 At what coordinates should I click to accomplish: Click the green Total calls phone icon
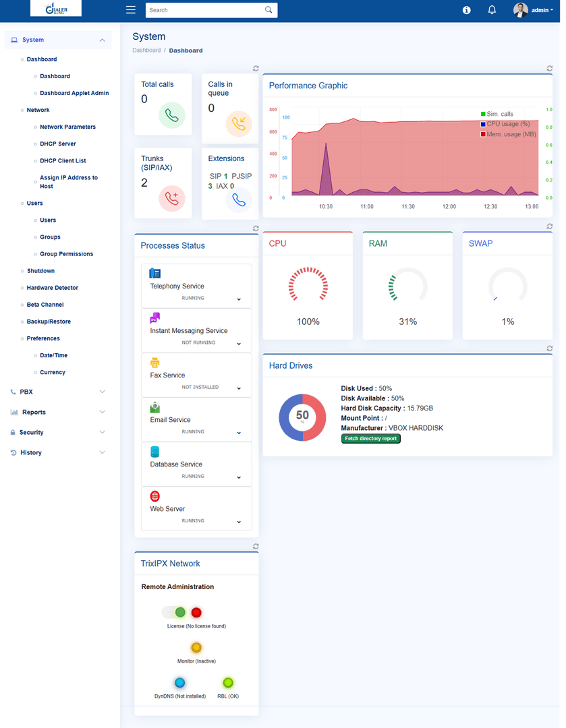click(x=173, y=115)
